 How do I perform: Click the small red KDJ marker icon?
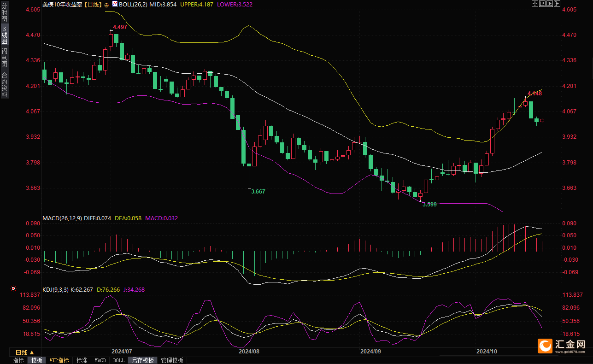click(13, 289)
